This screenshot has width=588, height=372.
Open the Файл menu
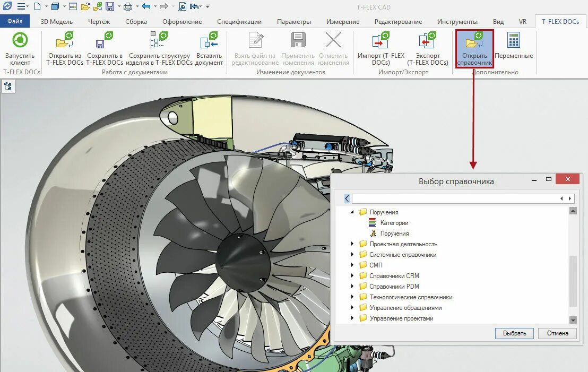[15, 21]
